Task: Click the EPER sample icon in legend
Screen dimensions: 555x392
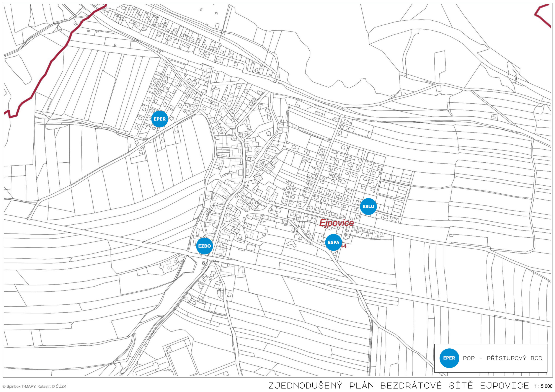Action: (449, 358)
